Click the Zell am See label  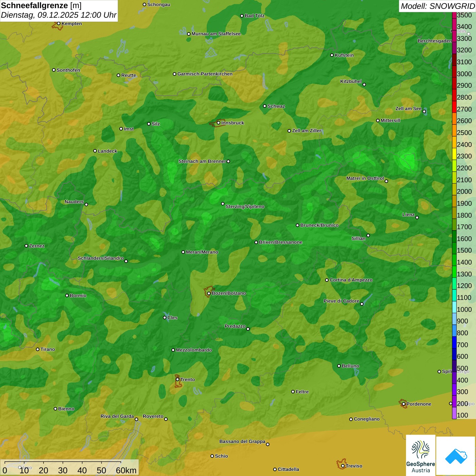408,108
